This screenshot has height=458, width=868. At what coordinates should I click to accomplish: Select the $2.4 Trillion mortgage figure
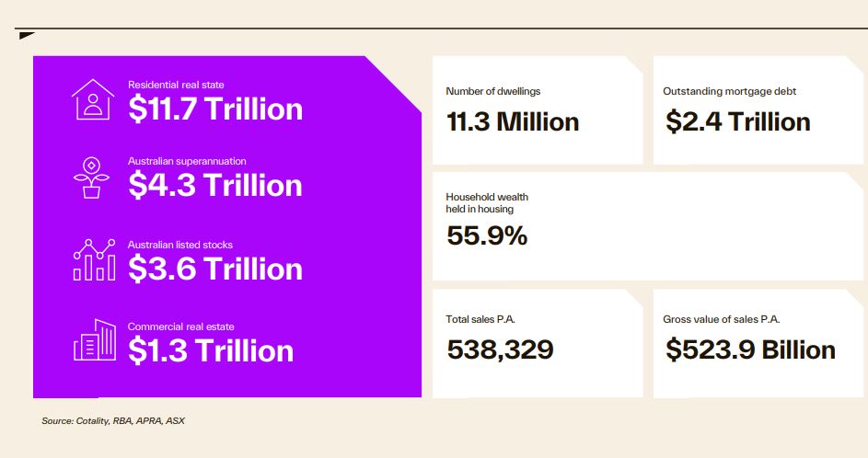(737, 122)
